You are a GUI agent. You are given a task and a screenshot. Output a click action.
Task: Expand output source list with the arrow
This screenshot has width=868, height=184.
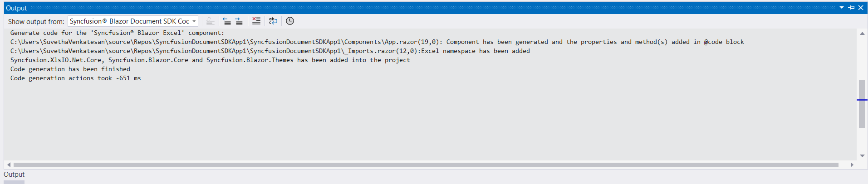(194, 21)
